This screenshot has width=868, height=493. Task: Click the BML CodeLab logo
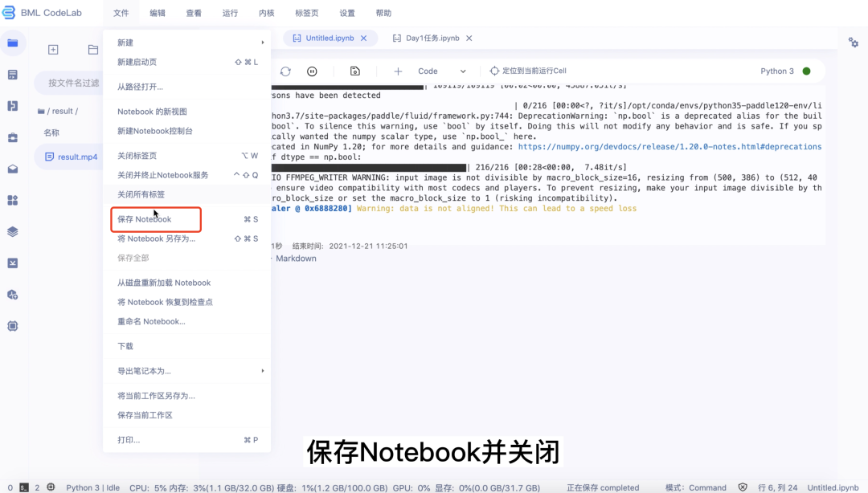click(42, 13)
